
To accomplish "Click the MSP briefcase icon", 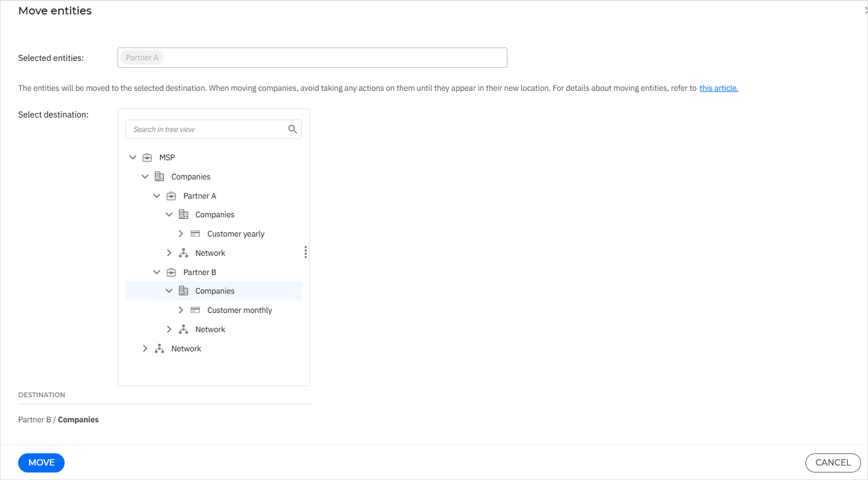I will tap(148, 157).
